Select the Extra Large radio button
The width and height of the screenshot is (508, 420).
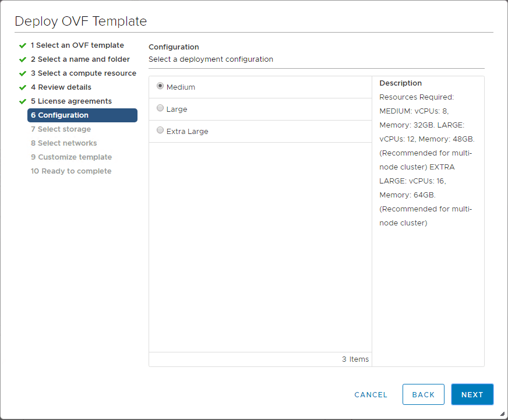(x=160, y=130)
